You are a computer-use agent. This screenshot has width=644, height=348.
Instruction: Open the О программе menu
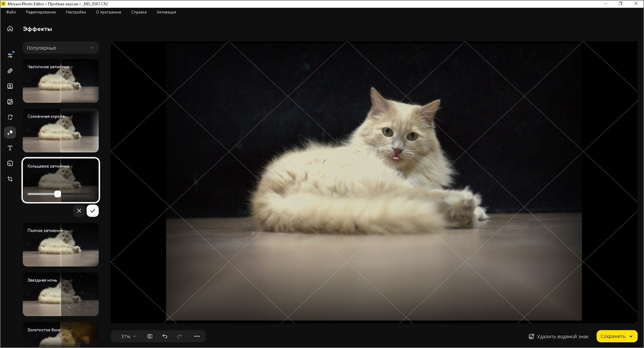109,12
